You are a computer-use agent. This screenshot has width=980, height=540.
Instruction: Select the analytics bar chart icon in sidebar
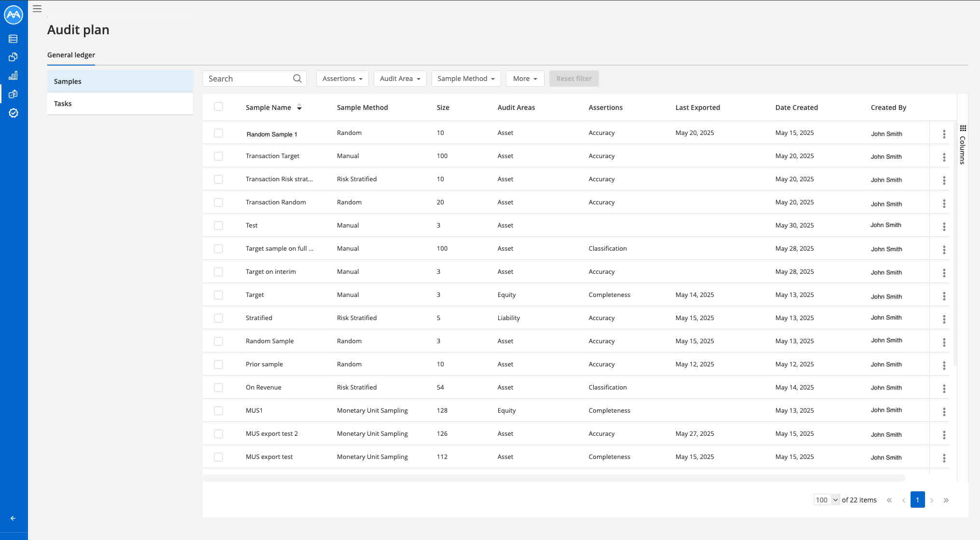pyautogui.click(x=14, y=75)
